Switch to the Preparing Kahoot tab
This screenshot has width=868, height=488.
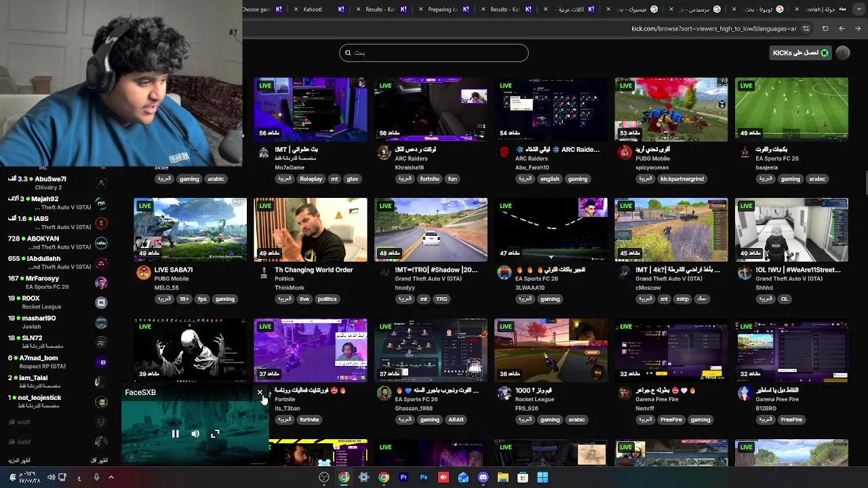pyautogui.click(x=443, y=9)
